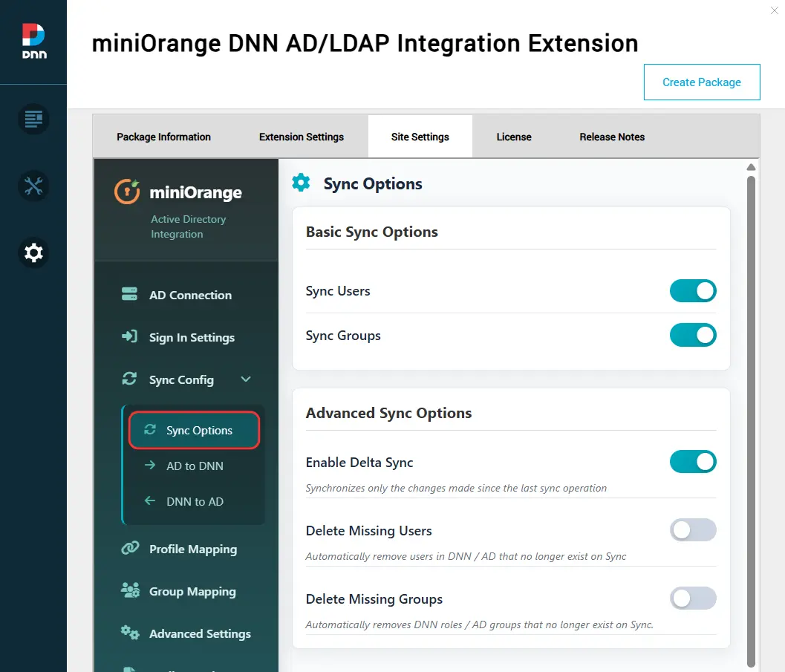The height and width of the screenshot is (672, 785).
Task: Click 'Automatically removes DNN roles' description
Action: tap(479, 624)
